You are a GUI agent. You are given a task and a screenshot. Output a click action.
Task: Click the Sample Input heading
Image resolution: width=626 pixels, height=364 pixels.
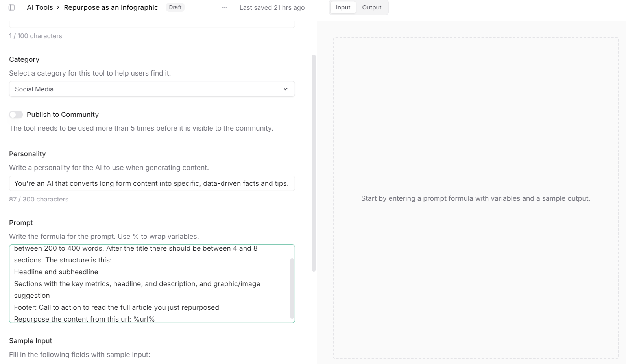tap(30, 341)
